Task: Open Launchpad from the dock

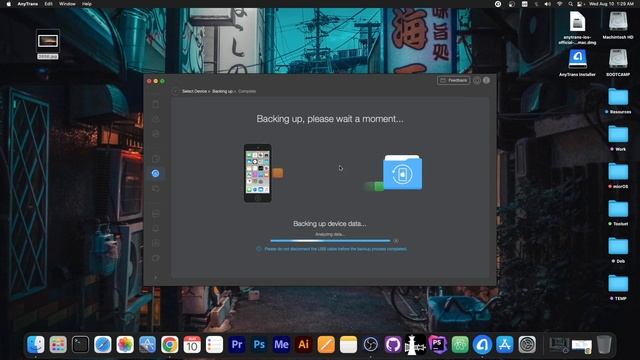Action: [x=58, y=344]
